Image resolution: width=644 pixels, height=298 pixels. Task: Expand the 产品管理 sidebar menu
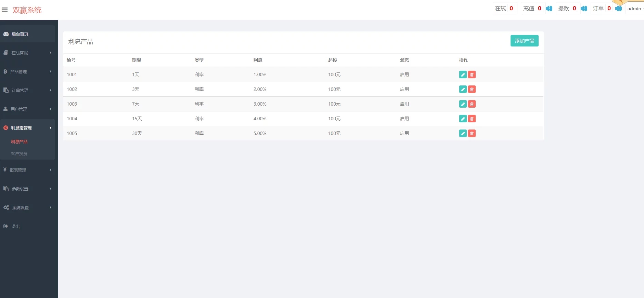click(27, 71)
